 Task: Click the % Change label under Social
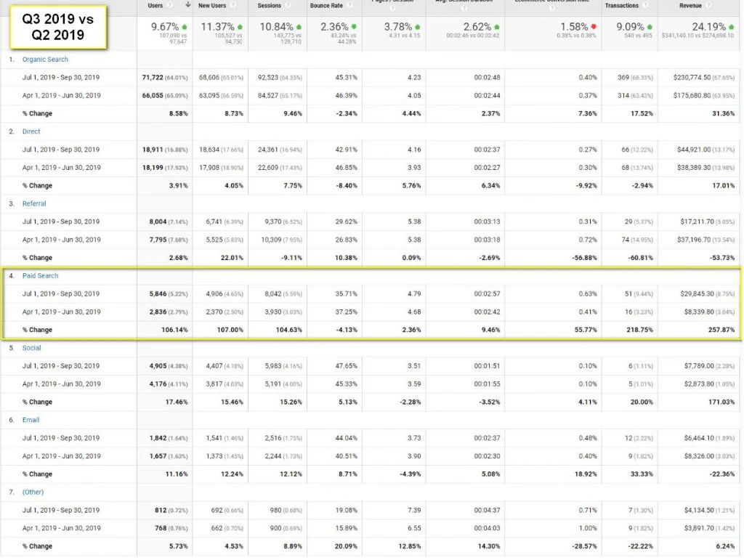(x=37, y=402)
